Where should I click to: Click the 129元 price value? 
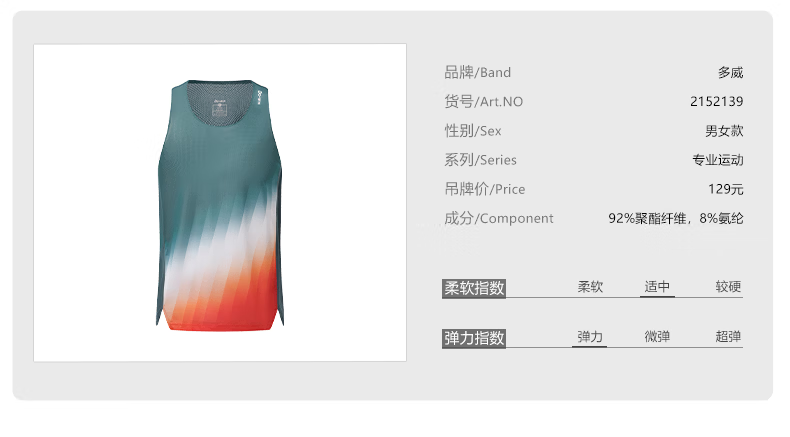(x=726, y=190)
